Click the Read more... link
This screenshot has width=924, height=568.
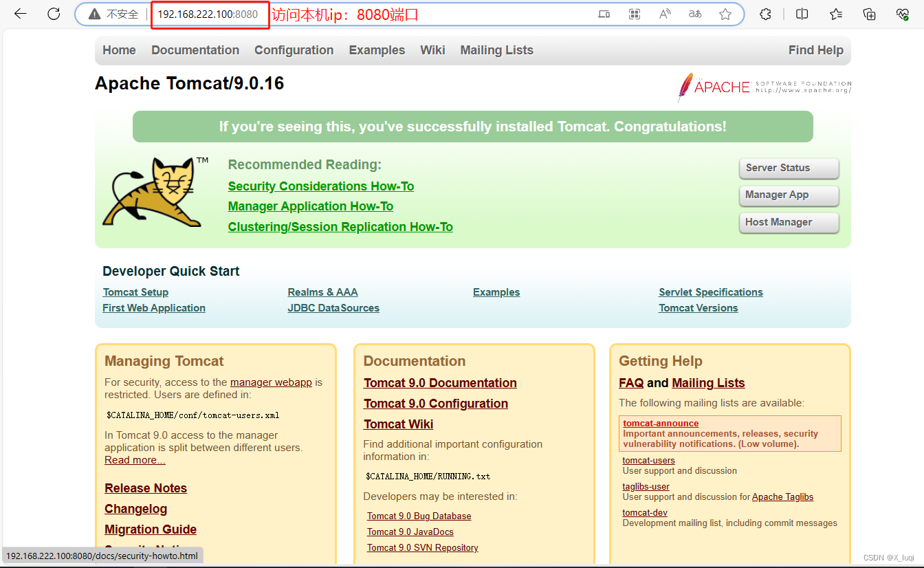[x=135, y=460]
